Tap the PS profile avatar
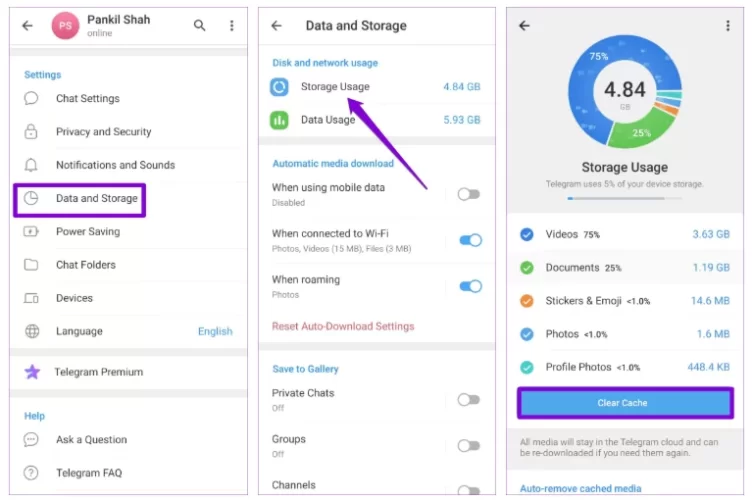752x500 pixels. 66,26
